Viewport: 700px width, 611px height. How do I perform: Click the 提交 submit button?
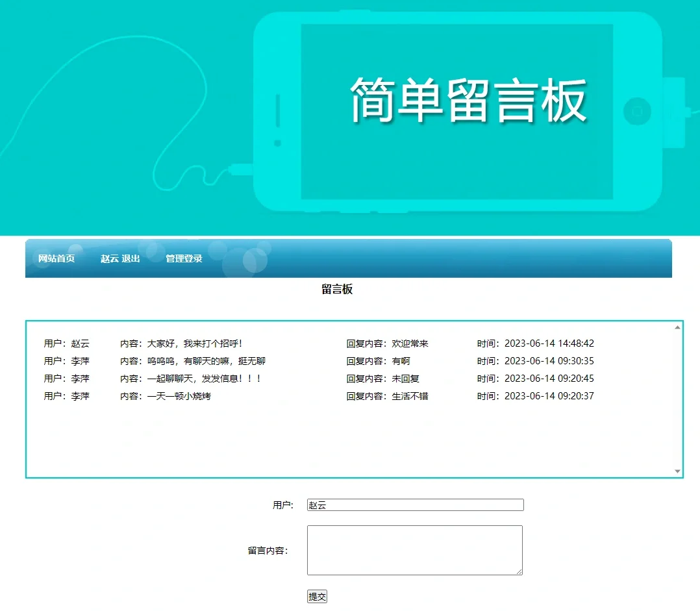click(x=317, y=595)
